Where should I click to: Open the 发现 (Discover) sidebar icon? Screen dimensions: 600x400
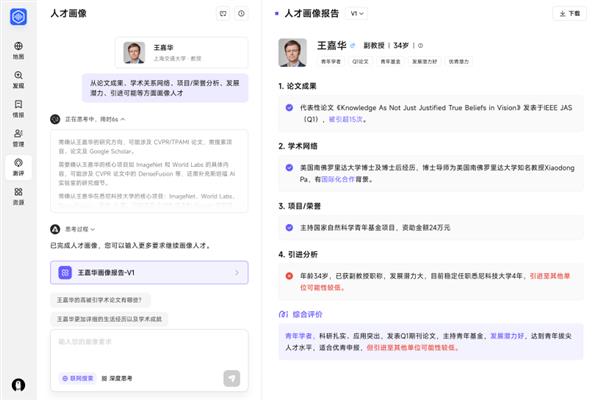(18, 79)
